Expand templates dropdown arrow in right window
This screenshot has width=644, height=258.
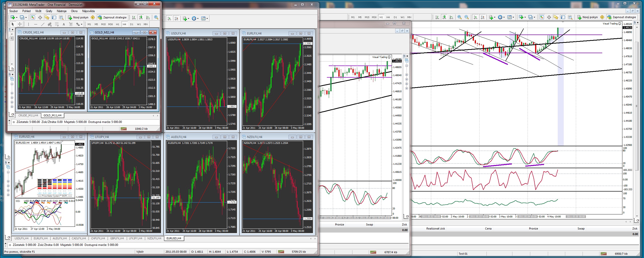[513, 17]
